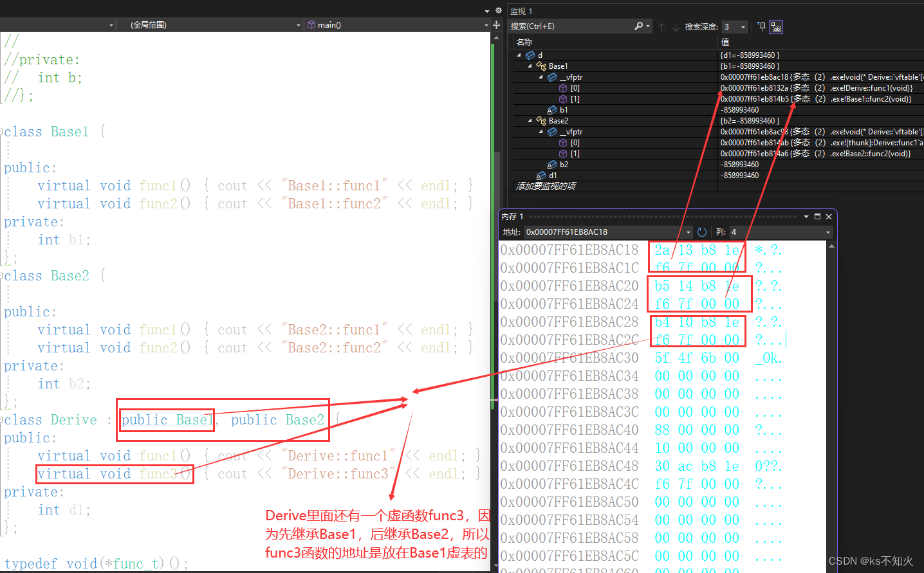This screenshot has height=573, width=924.
Task: Close the Memory 1 window
Action: (829, 217)
